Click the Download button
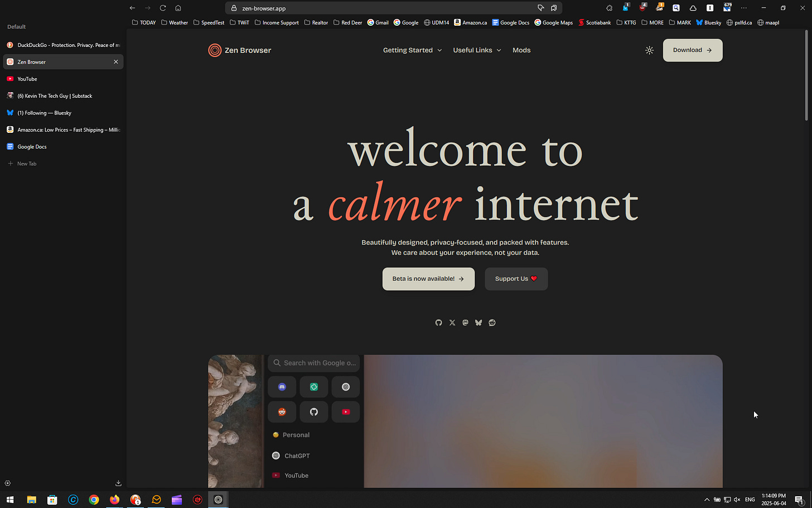The width and height of the screenshot is (812, 508). click(x=693, y=50)
